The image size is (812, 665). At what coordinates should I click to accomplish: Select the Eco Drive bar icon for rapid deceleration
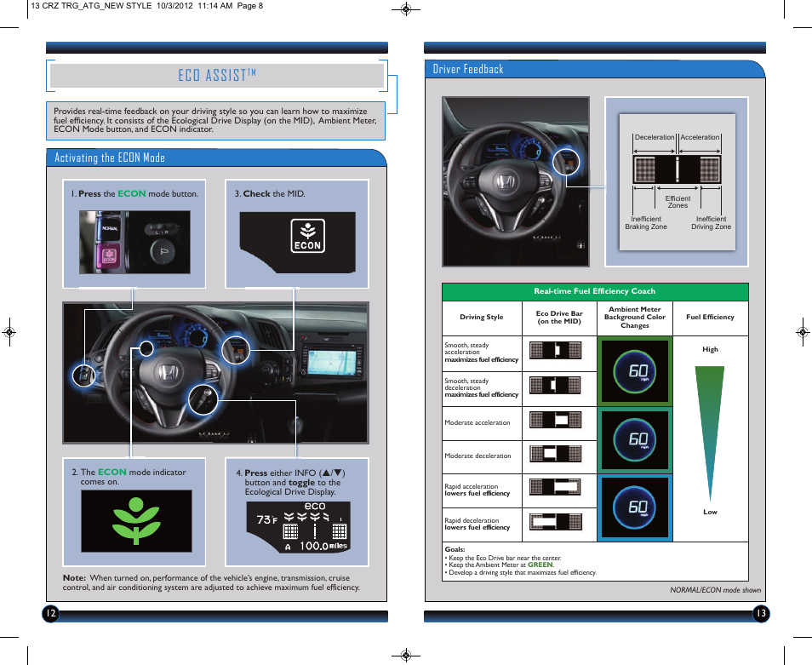point(555,522)
